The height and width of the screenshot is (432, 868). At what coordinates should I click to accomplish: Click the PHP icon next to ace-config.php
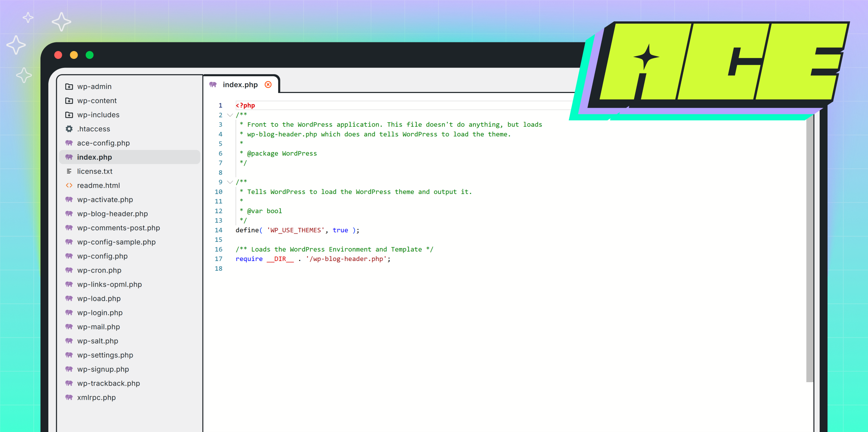pos(69,143)
